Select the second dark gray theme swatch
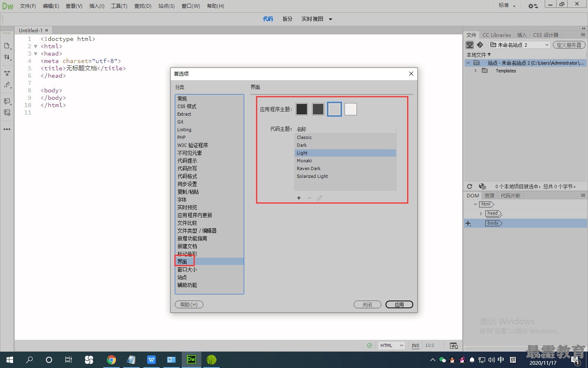588x368 pixels. tap(318, 109)
